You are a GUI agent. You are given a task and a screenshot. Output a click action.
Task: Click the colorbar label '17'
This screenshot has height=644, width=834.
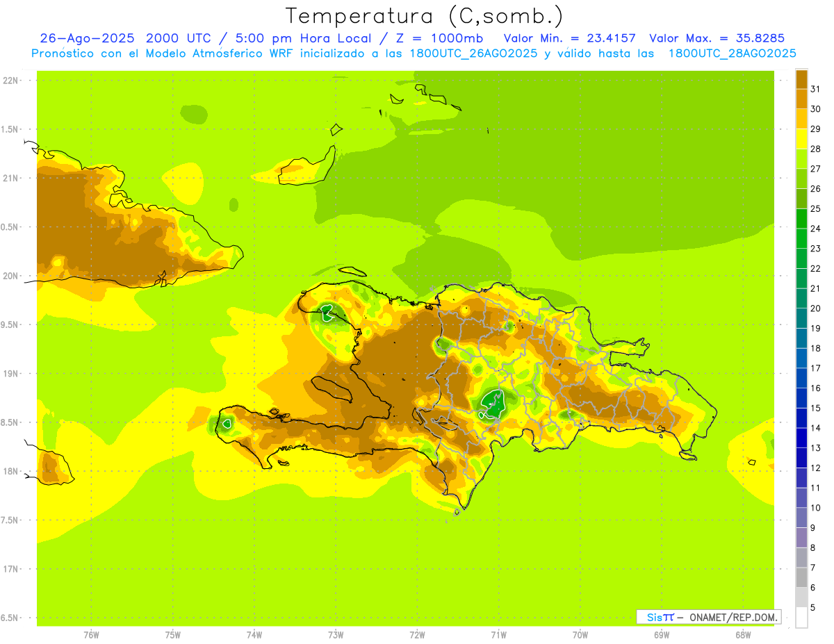816,368
